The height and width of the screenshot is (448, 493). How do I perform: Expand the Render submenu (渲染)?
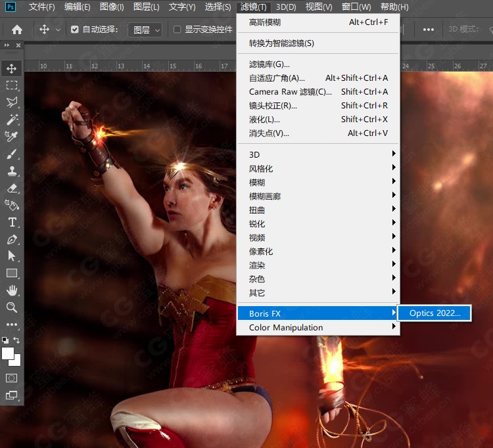click(318, 265)
